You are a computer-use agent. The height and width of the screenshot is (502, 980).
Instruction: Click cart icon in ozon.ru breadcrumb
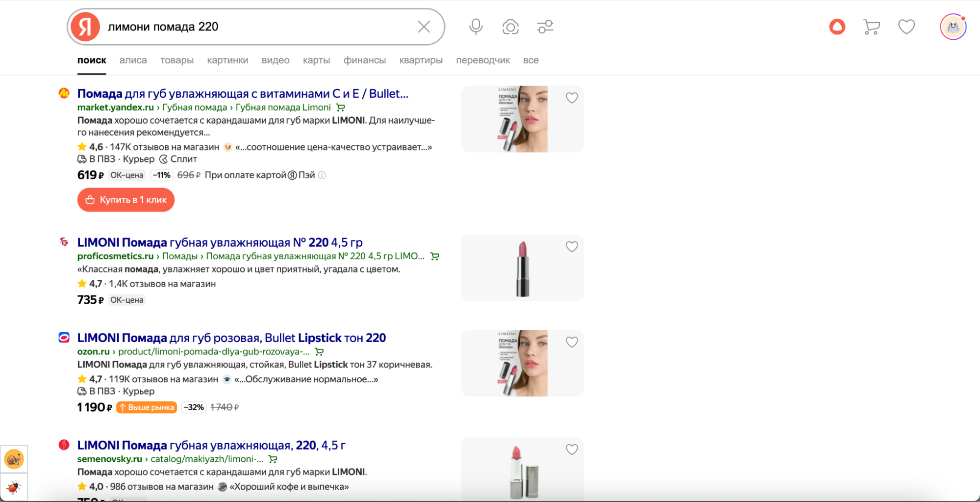tap(319, 352)
